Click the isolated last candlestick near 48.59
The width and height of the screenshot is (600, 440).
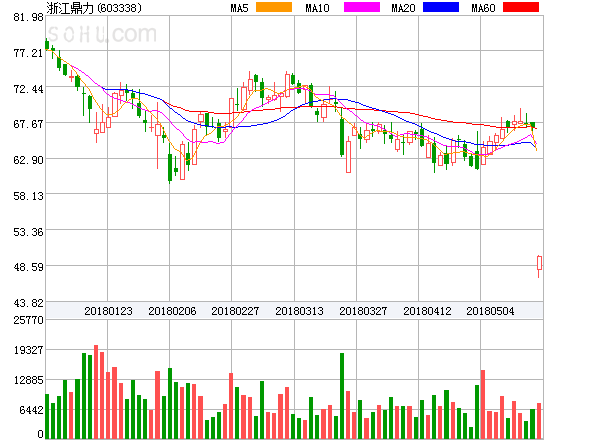pyautogui.click(x=539, y=266)
